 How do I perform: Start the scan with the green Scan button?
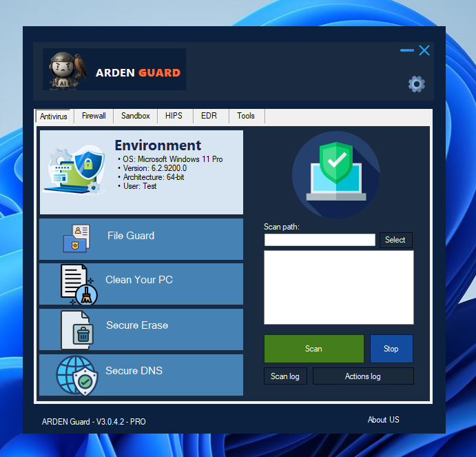point(314,349)
